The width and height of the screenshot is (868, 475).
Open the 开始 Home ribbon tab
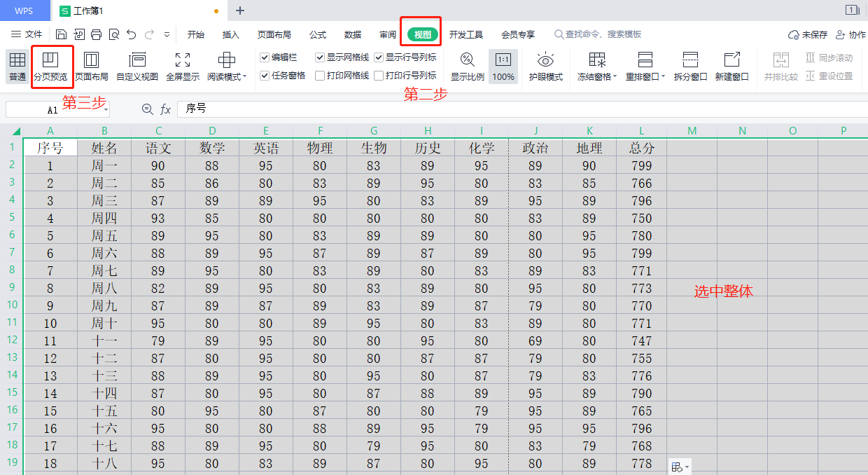(x=196, y=34)
